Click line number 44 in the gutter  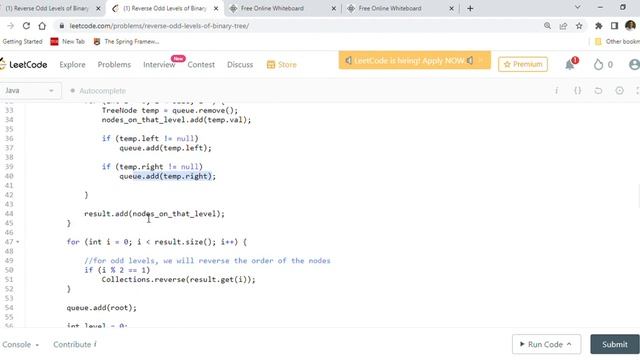click(x=9, y=214)
